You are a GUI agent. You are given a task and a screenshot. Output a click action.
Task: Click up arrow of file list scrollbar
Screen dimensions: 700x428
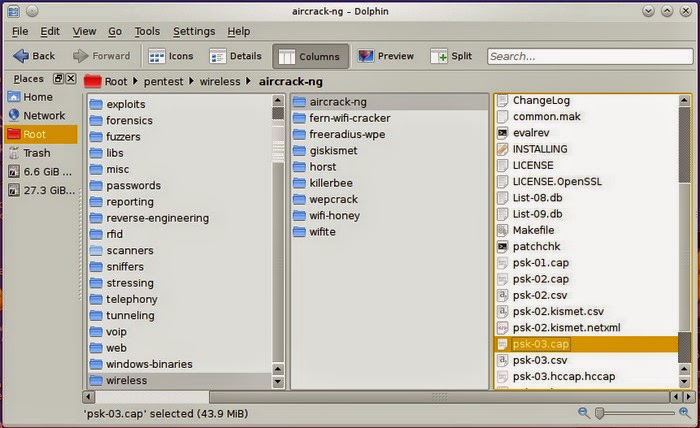point(684,100)
